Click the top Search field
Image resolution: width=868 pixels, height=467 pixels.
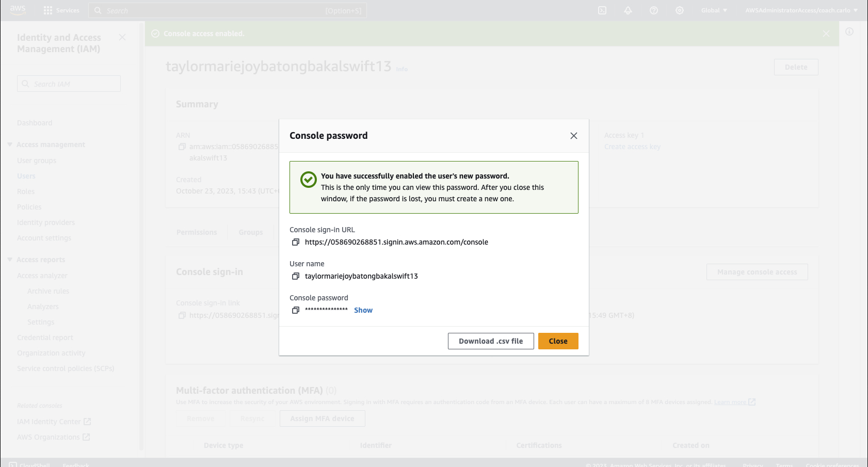[x=227, y=10]
